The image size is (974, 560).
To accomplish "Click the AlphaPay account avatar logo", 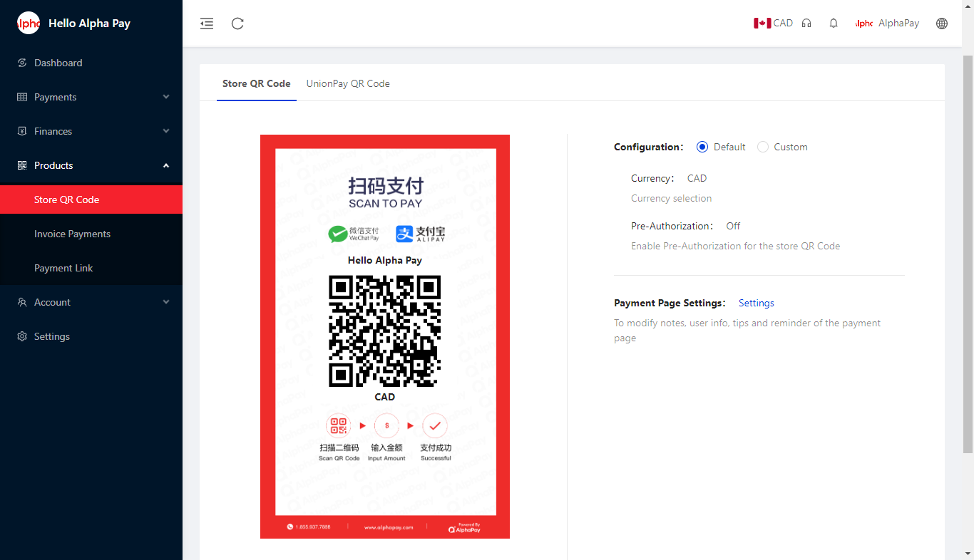I will [864, 23].
